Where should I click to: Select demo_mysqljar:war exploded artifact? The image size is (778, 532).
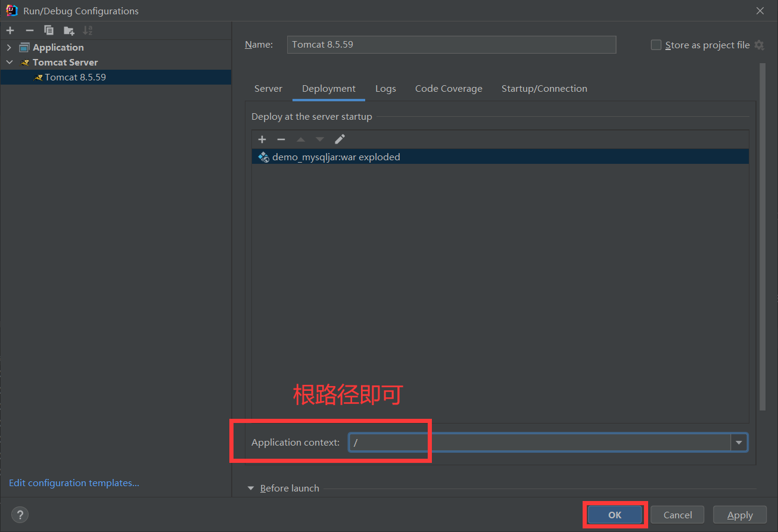coord(500,157)
